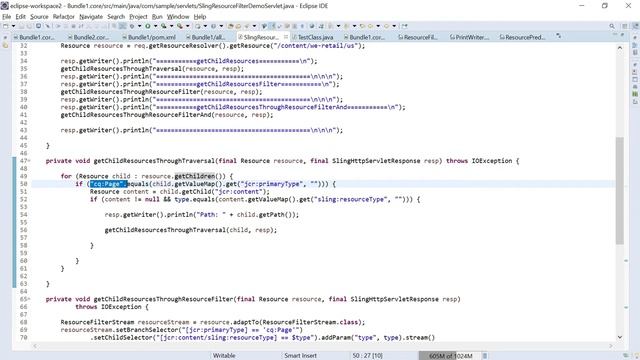Click the toolbar Search flashlight icon
The width and height of the screenshot is (640, 360).
(x=247, y=26)
